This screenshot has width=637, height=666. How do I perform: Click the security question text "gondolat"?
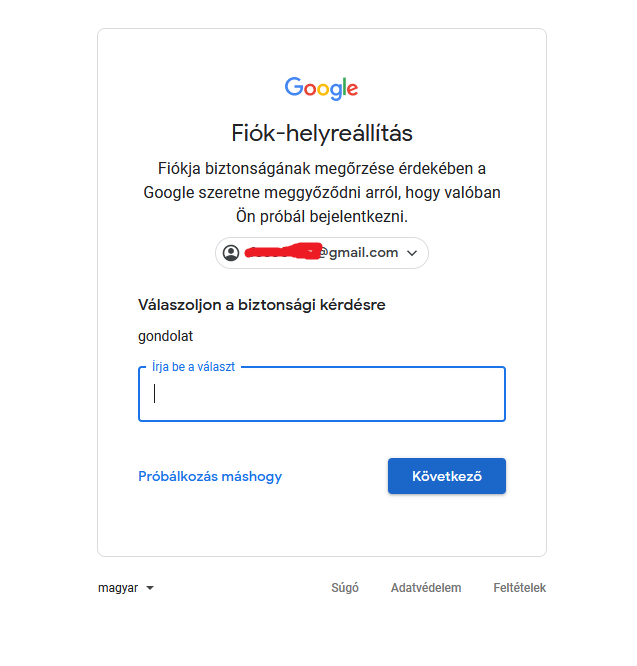(x=165, y=336)
